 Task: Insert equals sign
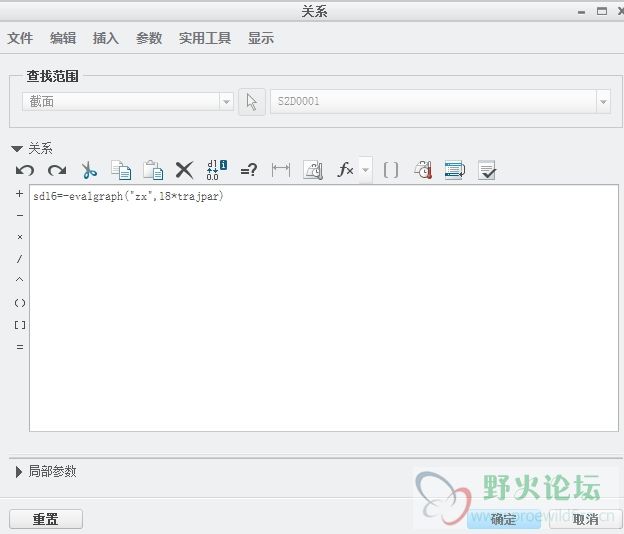[x=20, y=347]
